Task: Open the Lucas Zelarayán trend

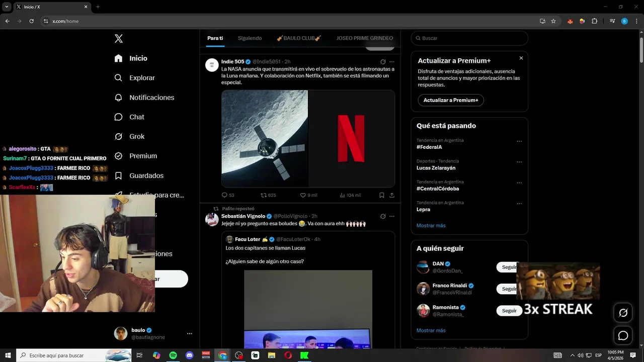Action: click(436, 168)
